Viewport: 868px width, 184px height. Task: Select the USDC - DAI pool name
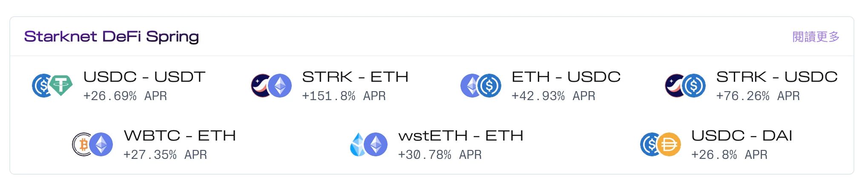pyautogui.click(x=742, y=135)
